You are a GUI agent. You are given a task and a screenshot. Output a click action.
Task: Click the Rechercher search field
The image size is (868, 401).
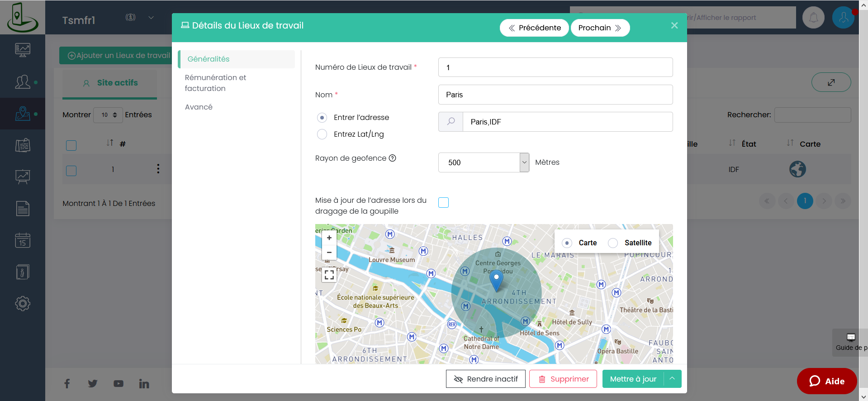click(x=813, y=115)
